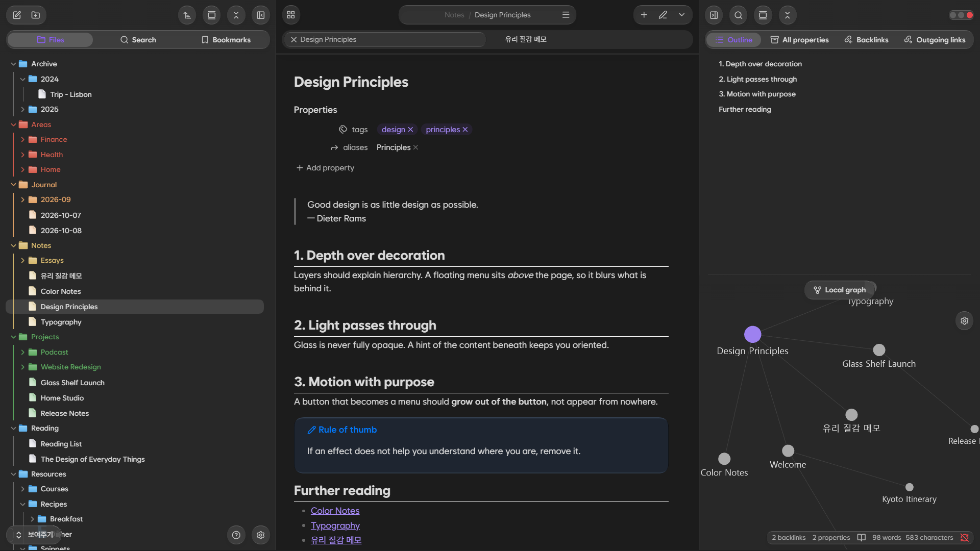Toggle reading view book icon in status bar
This screenshot has width=980, height=551.
pyautogui.click(x=862, y=538)
